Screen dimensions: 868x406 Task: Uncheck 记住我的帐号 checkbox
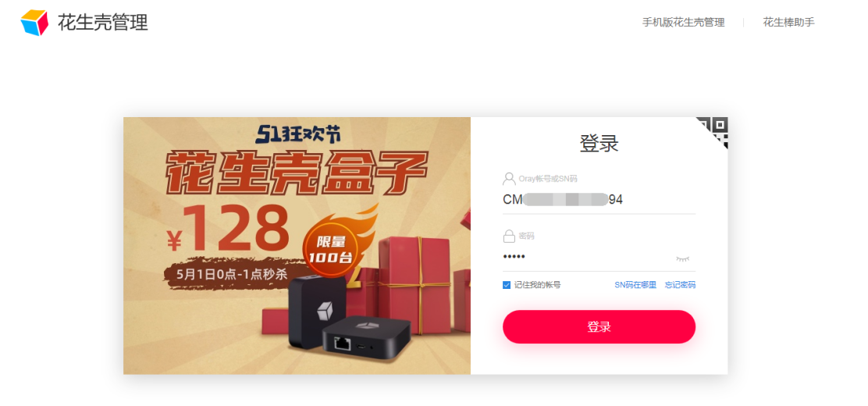(x=507, y=285)
